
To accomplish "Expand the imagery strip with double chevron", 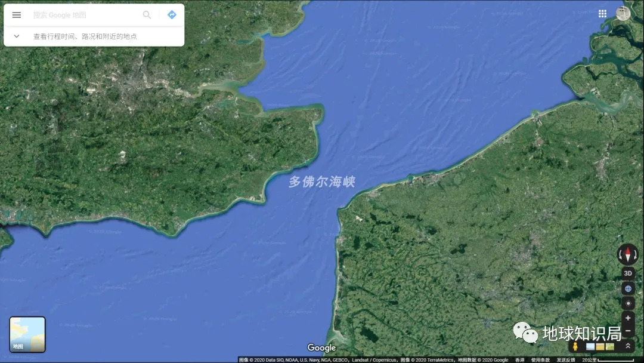I will pyautogui.click(x=627, y=346).
